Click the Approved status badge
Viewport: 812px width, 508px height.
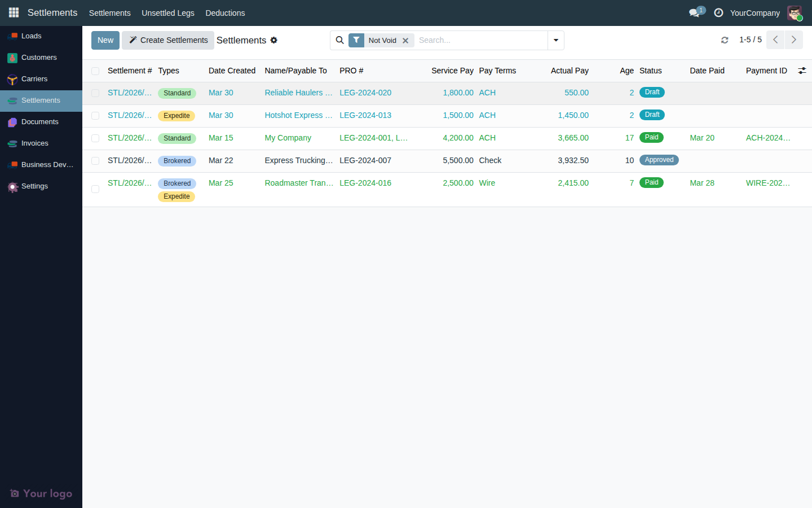(x=659, y=160)
